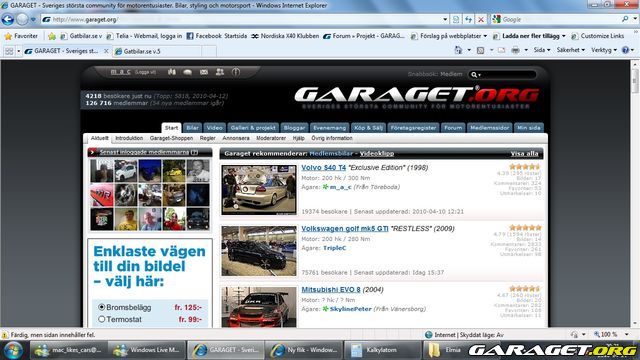Screen dimensions: 640x360
Task: Open the Favoriter star button
Action: (21, 36)
